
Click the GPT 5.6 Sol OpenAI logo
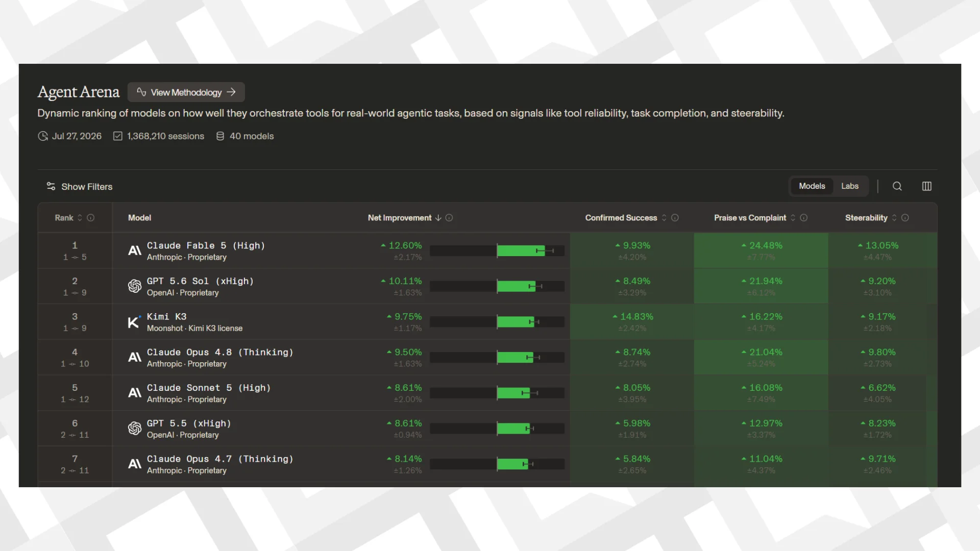135,286
